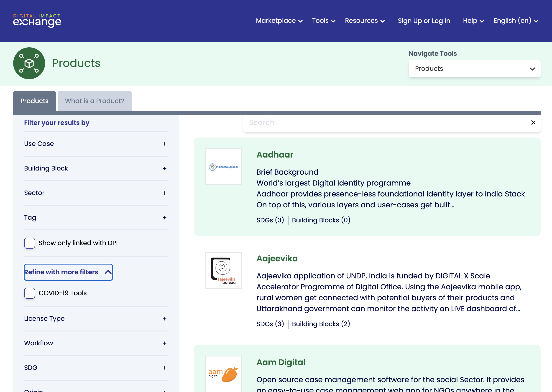The width and height of the screenshot is (552, 392).
Task: Open the Tools menu in header
Action: (324, 21)
